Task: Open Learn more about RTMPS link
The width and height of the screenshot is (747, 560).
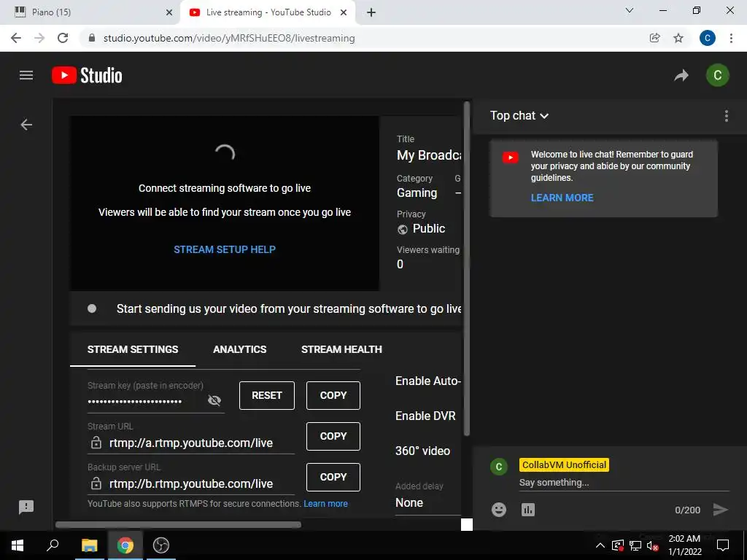Action: tap(326, 503)
